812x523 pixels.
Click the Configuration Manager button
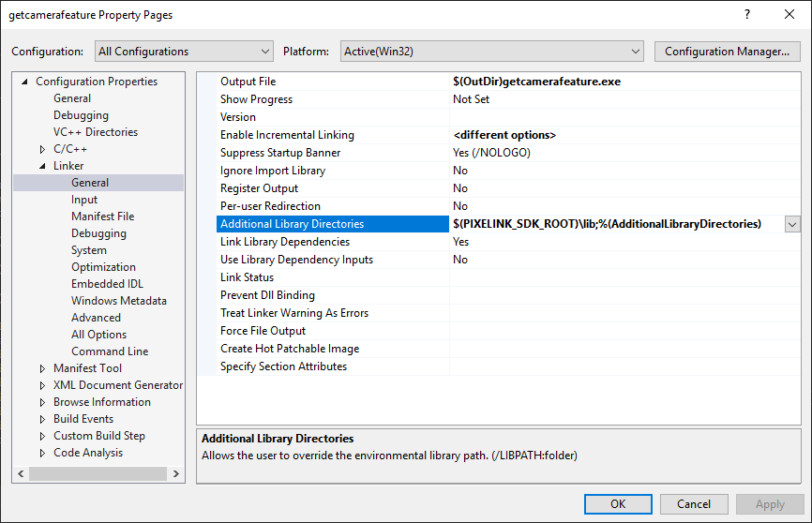tap(727, 52)
